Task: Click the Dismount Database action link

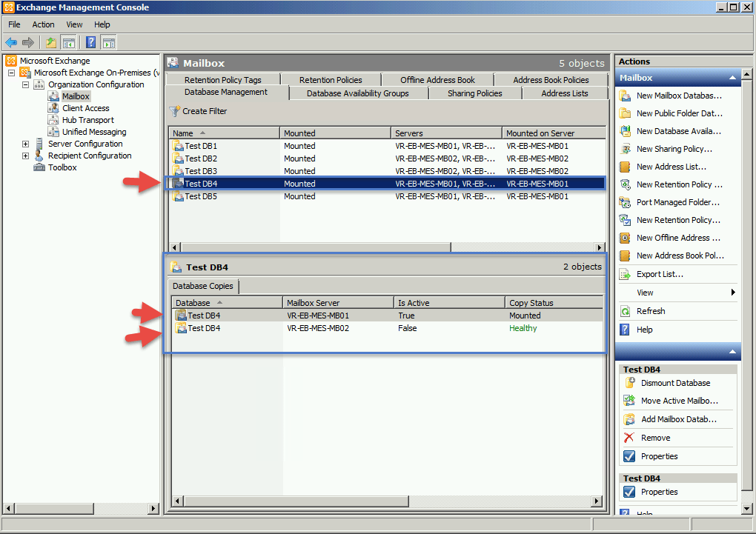Action: [675, 383]
